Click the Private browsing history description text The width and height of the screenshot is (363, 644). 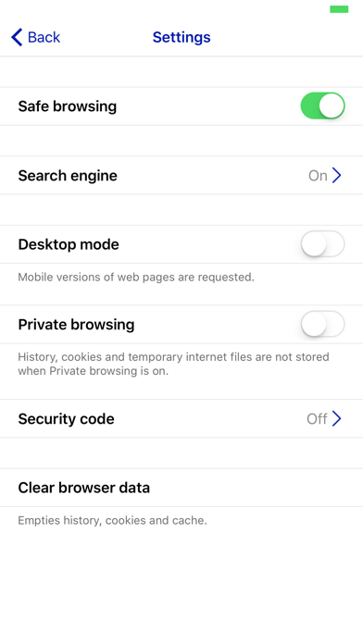[173, 364]
